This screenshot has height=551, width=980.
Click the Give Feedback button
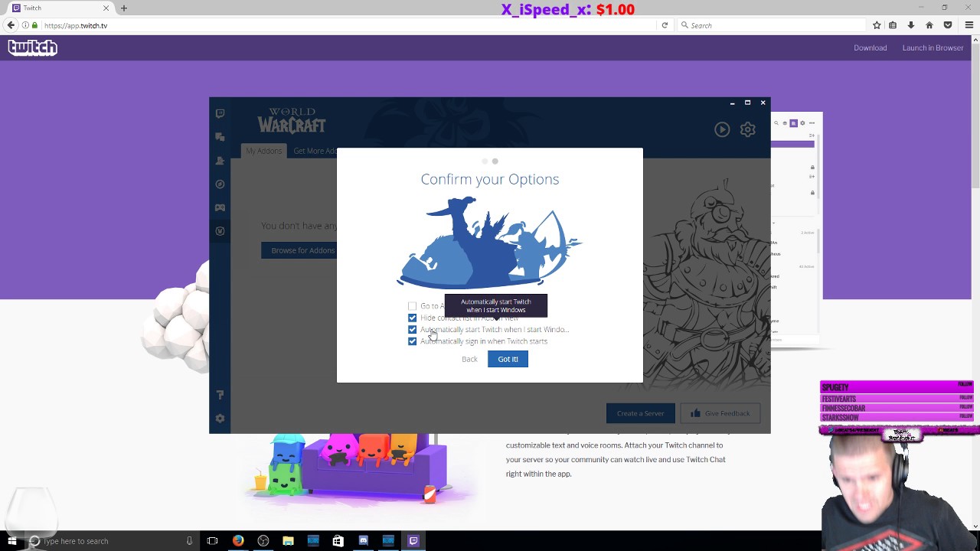point(720,413)
